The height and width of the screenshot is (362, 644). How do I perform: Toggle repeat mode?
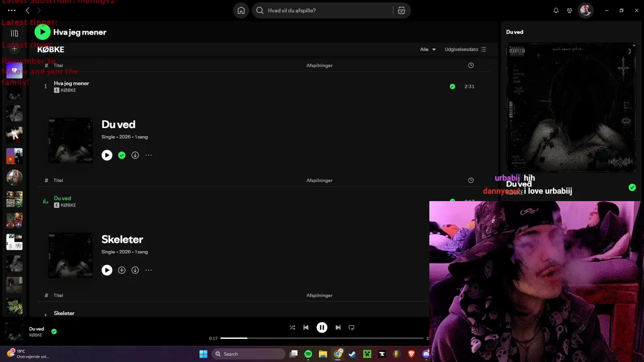coord(352,327)
